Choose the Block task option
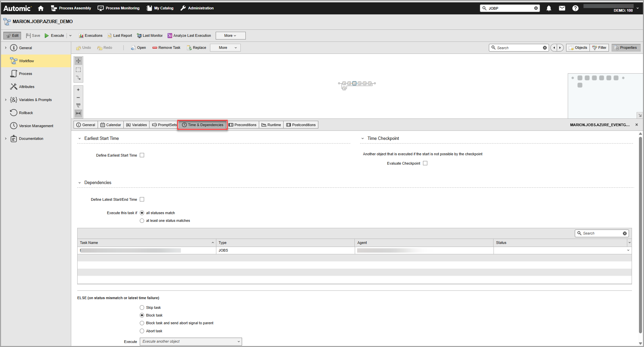The height and width of the screenshot is (347, 644). tap(142, 315)
